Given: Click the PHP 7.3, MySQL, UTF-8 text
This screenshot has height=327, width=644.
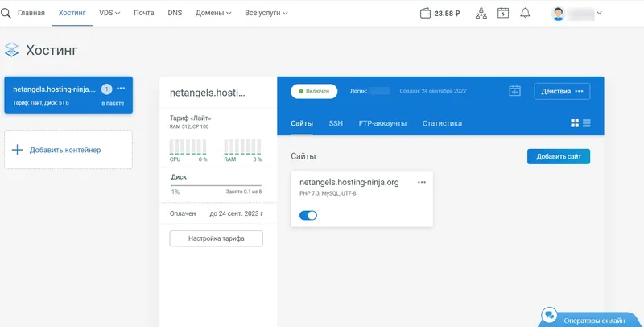Looking at the screenshot, I should pyautogui.click(x=328, y=193).
